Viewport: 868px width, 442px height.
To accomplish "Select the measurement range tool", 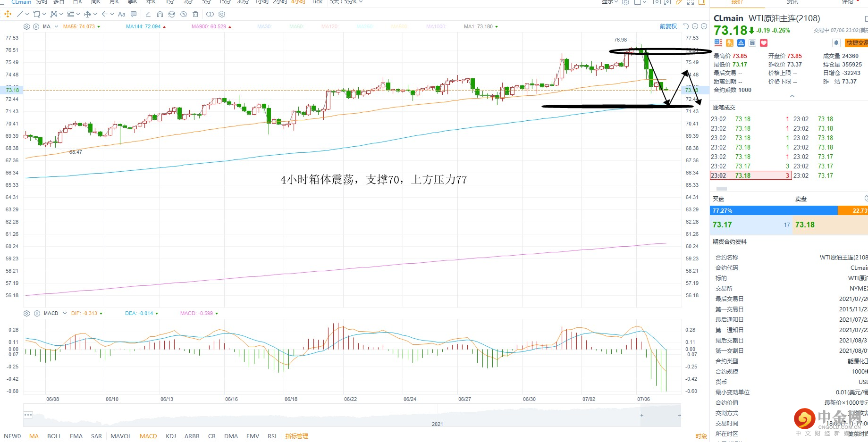I will click(87, 14).
